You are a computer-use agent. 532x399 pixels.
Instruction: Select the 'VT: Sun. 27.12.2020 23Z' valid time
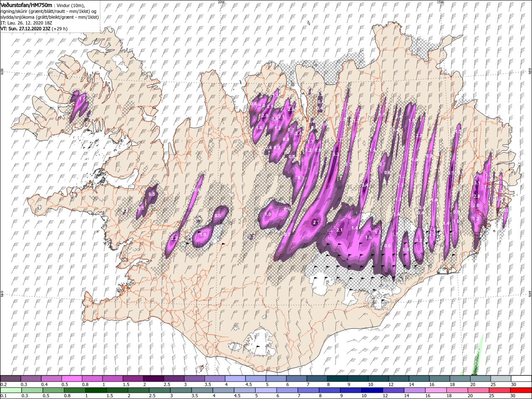pos(25,29)
